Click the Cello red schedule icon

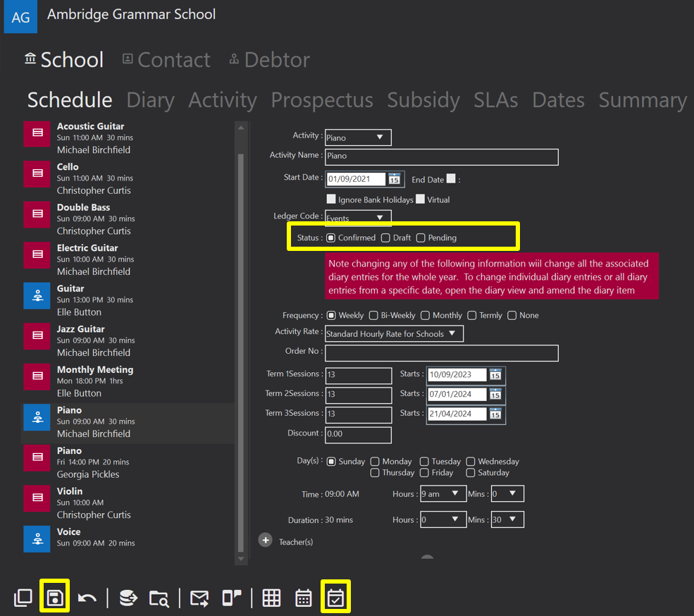pos(37,173)
